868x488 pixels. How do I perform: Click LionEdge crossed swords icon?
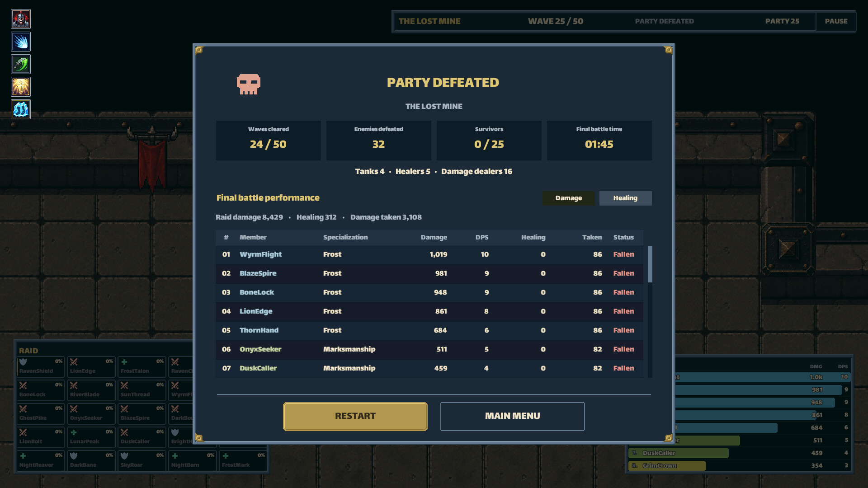pos(74,362)
